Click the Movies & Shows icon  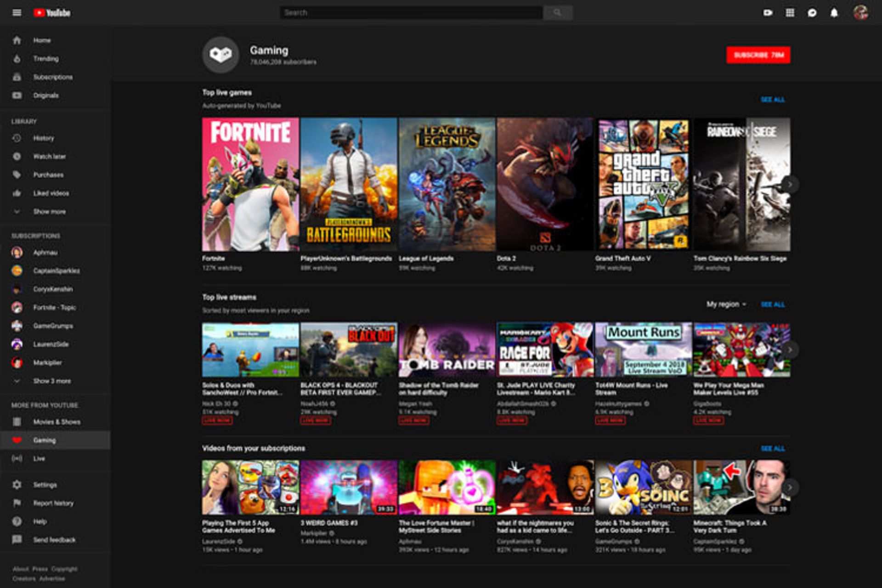[17, 422]
